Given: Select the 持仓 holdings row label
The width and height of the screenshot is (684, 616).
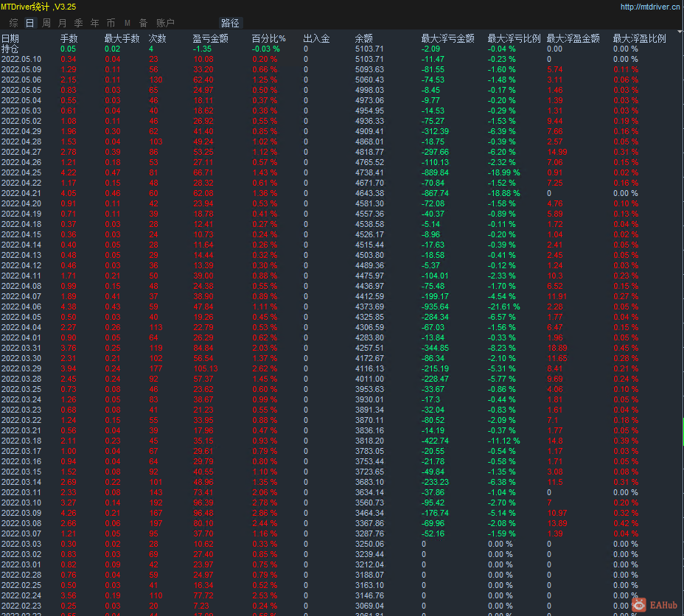Looking at the screenshot, I should tap(10, 49).
